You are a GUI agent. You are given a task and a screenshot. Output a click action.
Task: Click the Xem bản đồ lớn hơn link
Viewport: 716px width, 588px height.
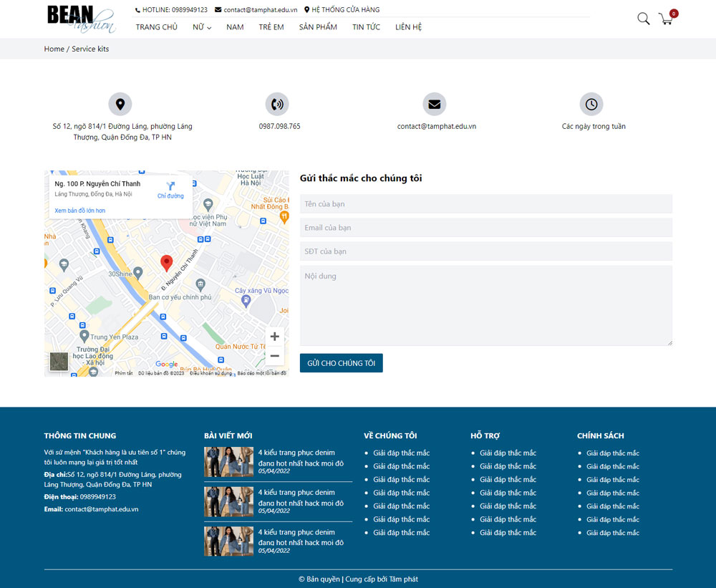click(80, 211)
